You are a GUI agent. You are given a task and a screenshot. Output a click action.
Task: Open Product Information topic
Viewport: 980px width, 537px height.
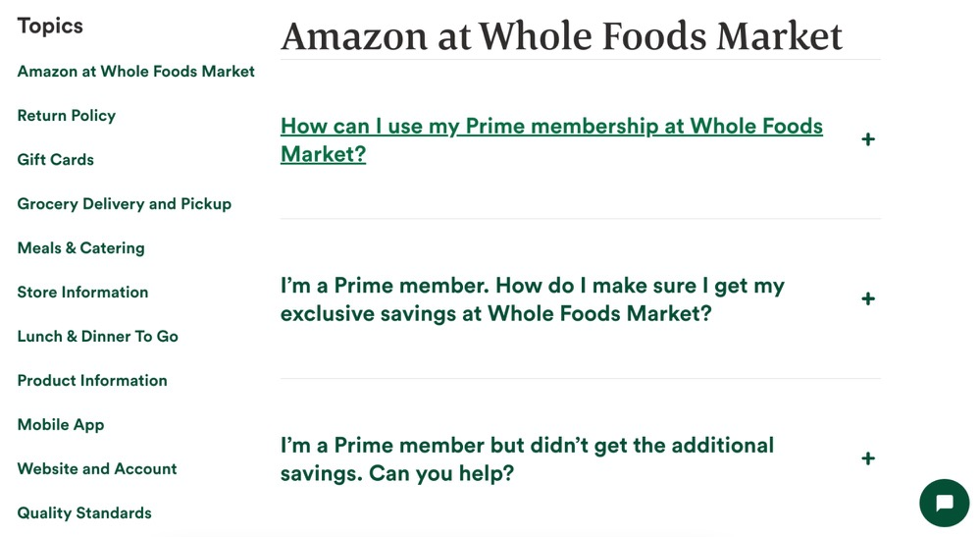click(x=92, y=381)
